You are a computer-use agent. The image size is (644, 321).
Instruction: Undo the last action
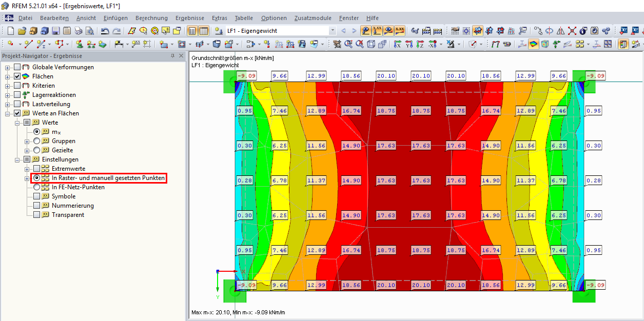(x=105, y=31)
